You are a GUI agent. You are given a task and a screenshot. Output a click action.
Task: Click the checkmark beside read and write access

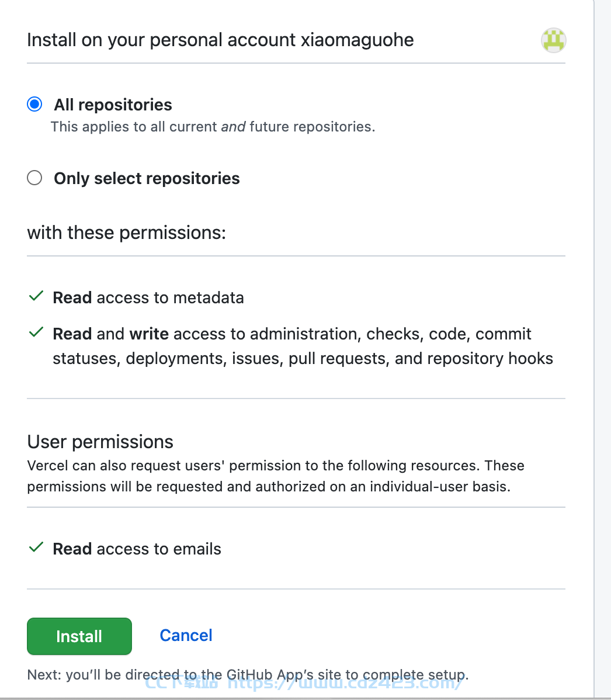[x=36, y=332]
